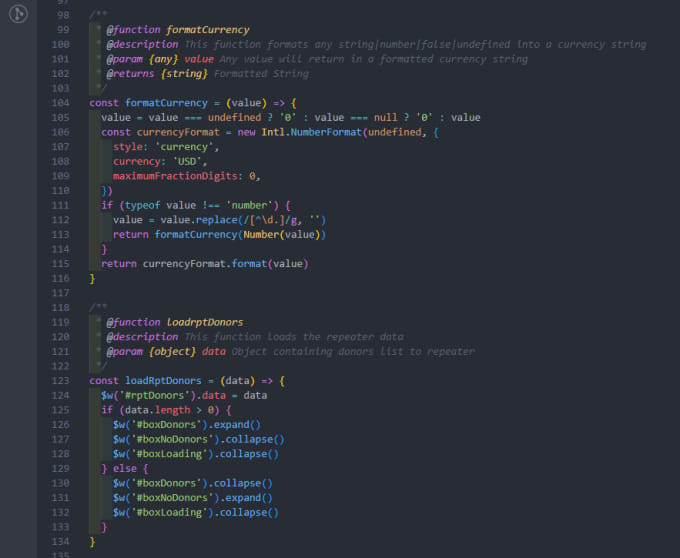Click 'currencyFormat' declaration on line 106
680x558 pixels.
[x=178, y=132]
